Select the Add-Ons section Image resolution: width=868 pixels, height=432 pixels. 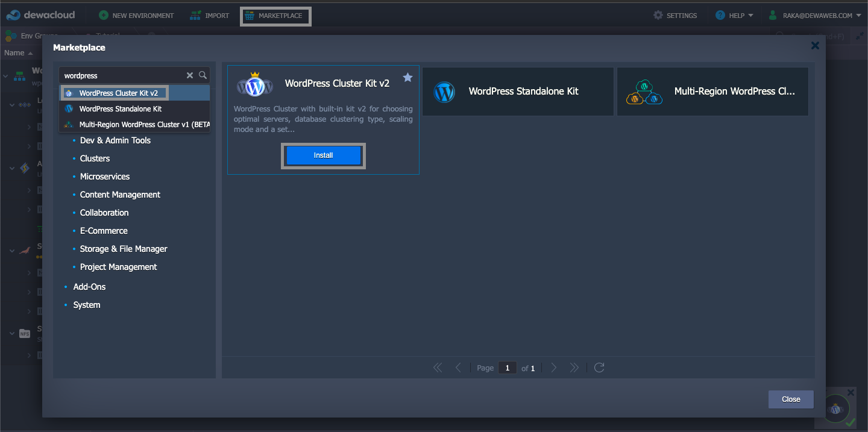coord(89,287)
